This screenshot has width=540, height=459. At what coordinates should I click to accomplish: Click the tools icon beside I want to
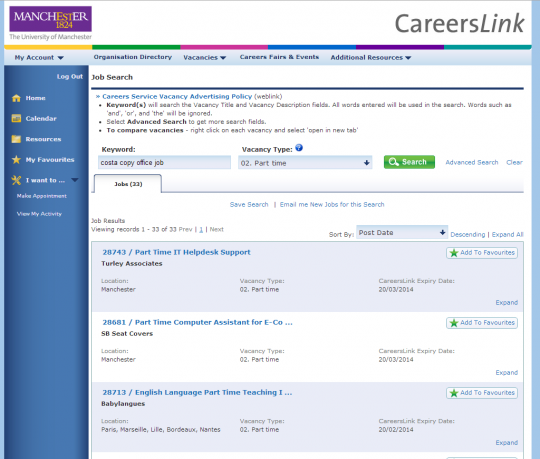(16, 180)
